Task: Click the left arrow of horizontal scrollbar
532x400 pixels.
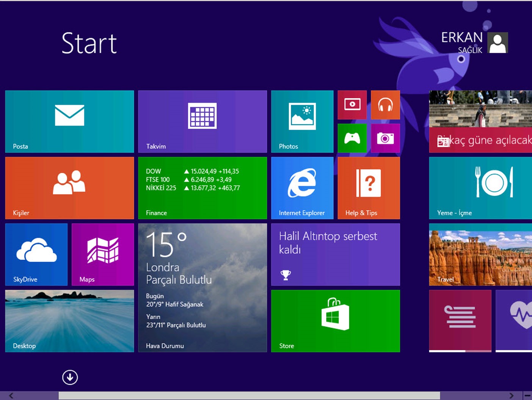Action: [x=11, y=395]
